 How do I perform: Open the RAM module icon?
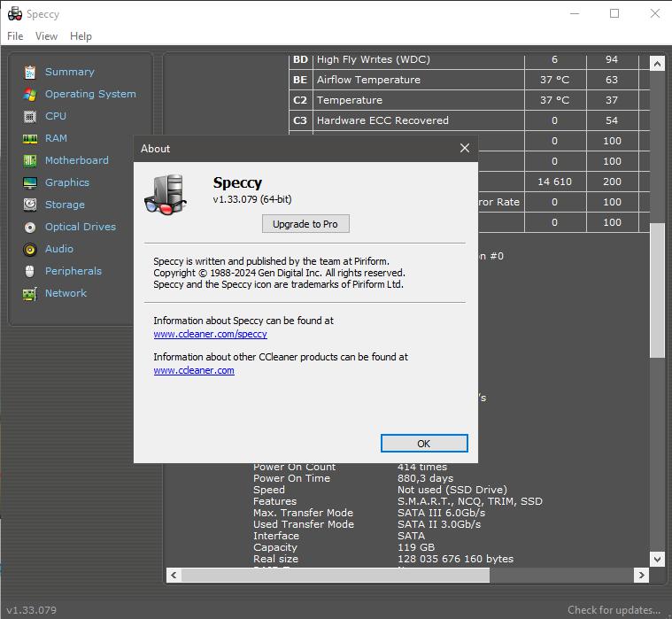[x=30, y=138]
